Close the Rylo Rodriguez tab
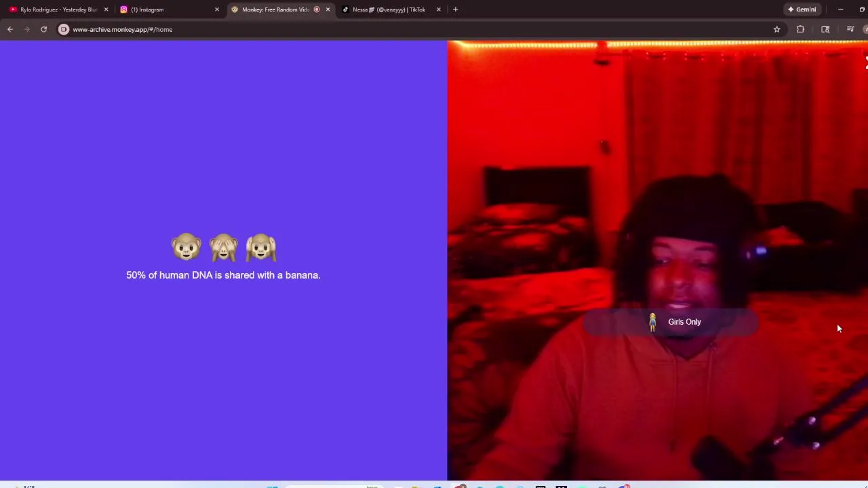This screenshot has height=488, width=868. (x=106, y=9)
